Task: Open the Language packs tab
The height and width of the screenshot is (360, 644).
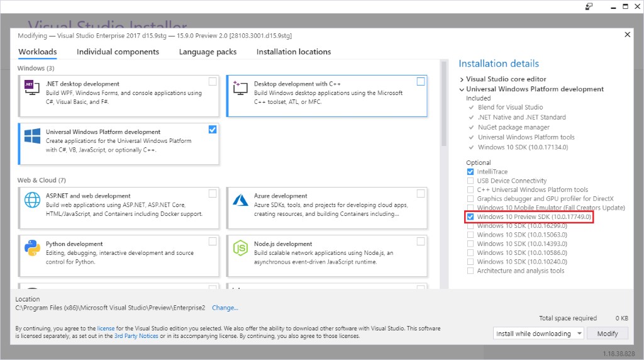Action: click(208, 52)
